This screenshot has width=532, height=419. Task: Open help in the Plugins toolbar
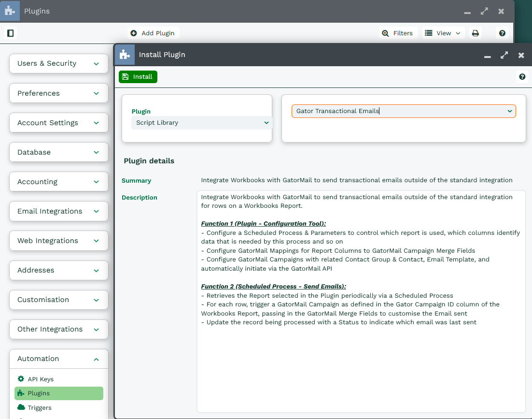click(502, 33)
